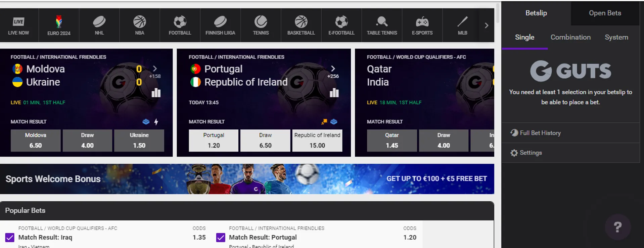Screen dimensions: 644x248
Task: Open Table Tennis category
Action: pyautogui.click(x=382, y=25)
